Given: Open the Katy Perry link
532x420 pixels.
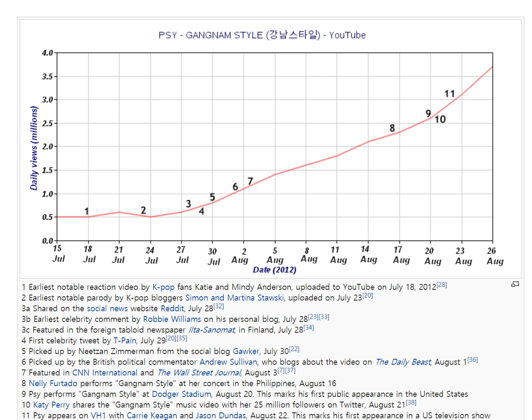Looking at the screenshot, I should click(x=51, y=405).
